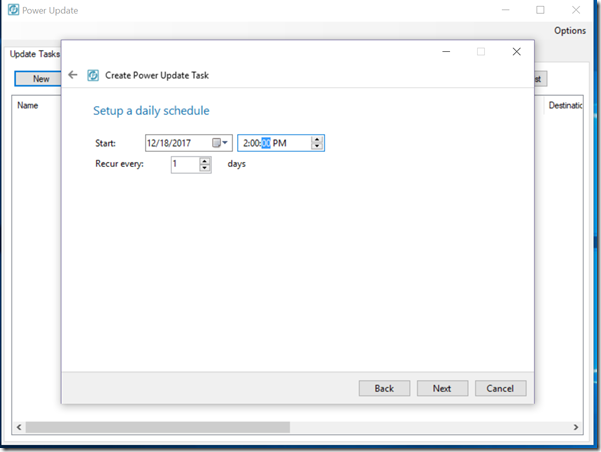Close the Create Power Update Task dialog
The image size is (601, 452).
click(x=516, y=52)
